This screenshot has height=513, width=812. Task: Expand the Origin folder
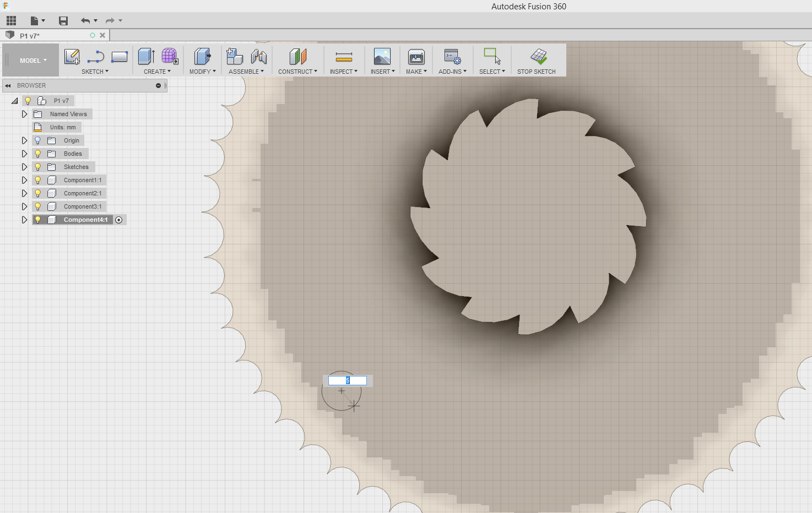coord(24,140)
